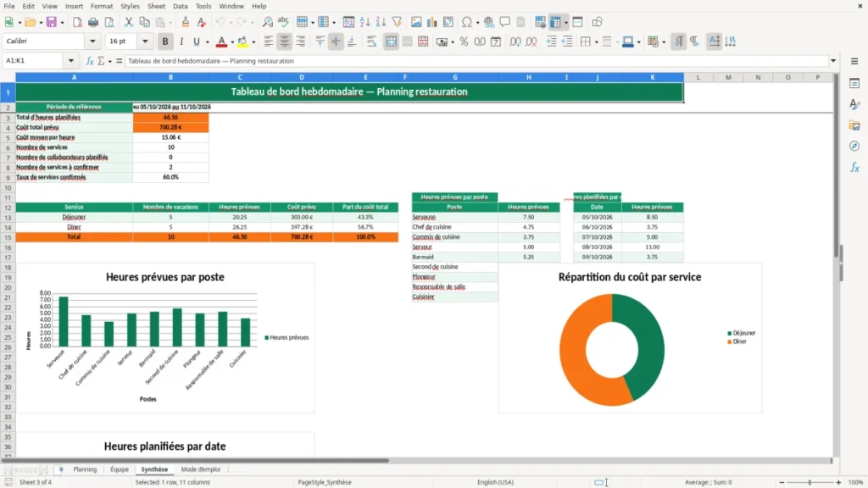Open the Name Box A1:K1 dropdown

click(x=71, y=61)
